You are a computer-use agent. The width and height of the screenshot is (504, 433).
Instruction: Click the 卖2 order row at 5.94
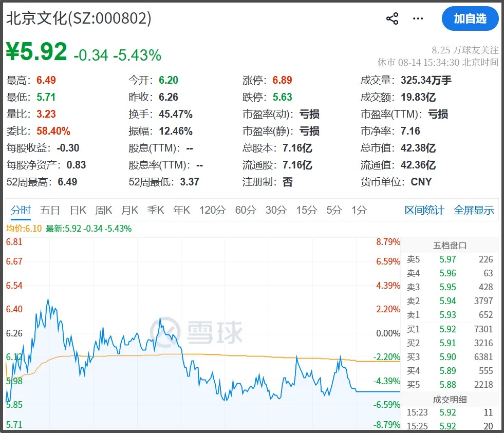[450, 301]
